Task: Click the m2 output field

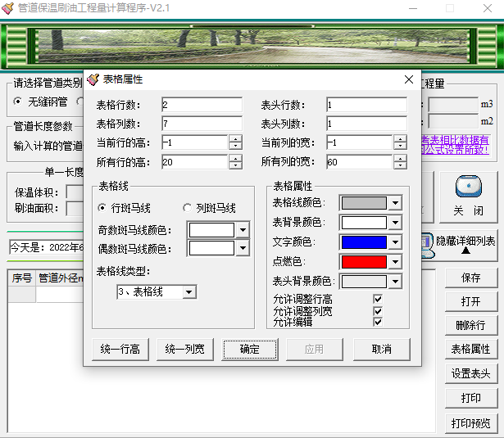Action: point(453,122)
